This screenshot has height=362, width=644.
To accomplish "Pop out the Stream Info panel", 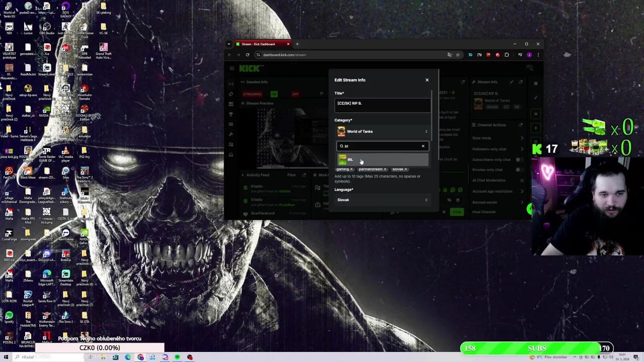I will 521,82.
